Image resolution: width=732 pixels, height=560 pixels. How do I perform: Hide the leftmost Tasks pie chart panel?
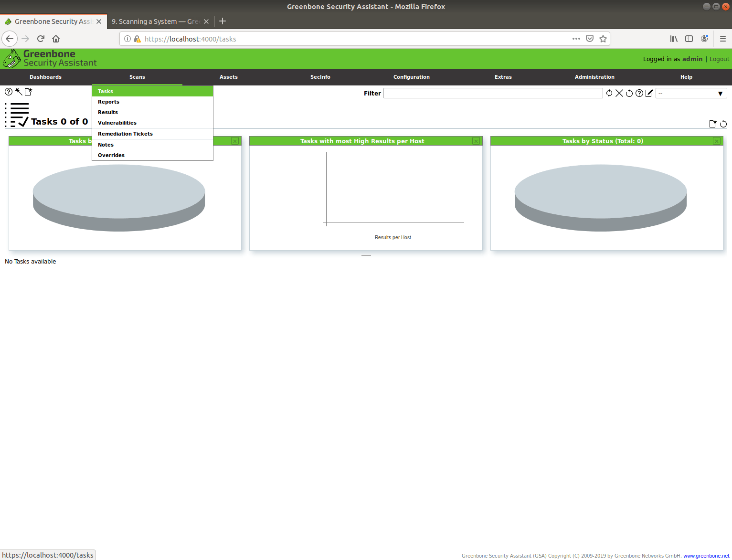pyautogui.click(x=234, y=141)
